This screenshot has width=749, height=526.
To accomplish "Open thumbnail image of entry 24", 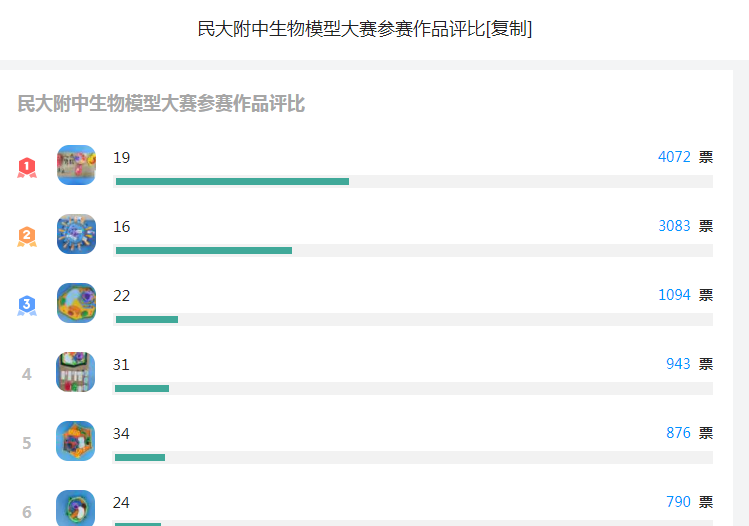I will coord(76,507).
